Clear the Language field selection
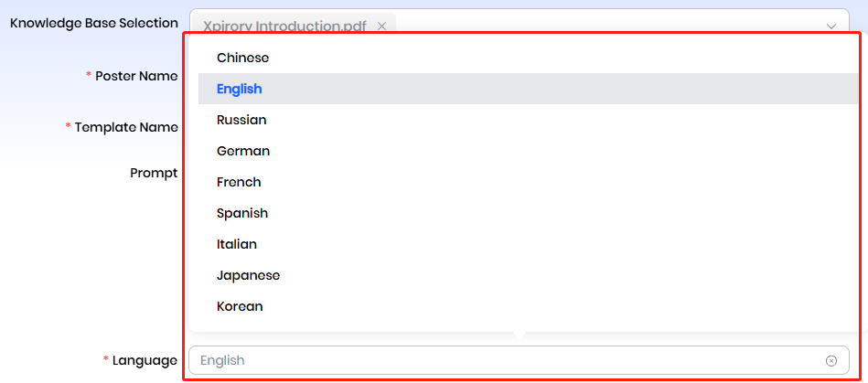Image resolution: width=868 pixels, height=383 pixels. point(830,360)
